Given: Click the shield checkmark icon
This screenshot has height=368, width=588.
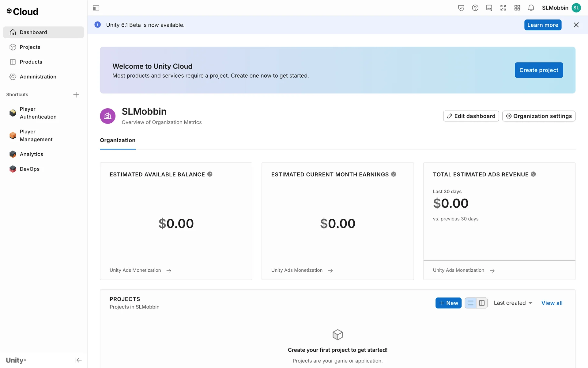Looking at the screenshot, I should point(461,8).
